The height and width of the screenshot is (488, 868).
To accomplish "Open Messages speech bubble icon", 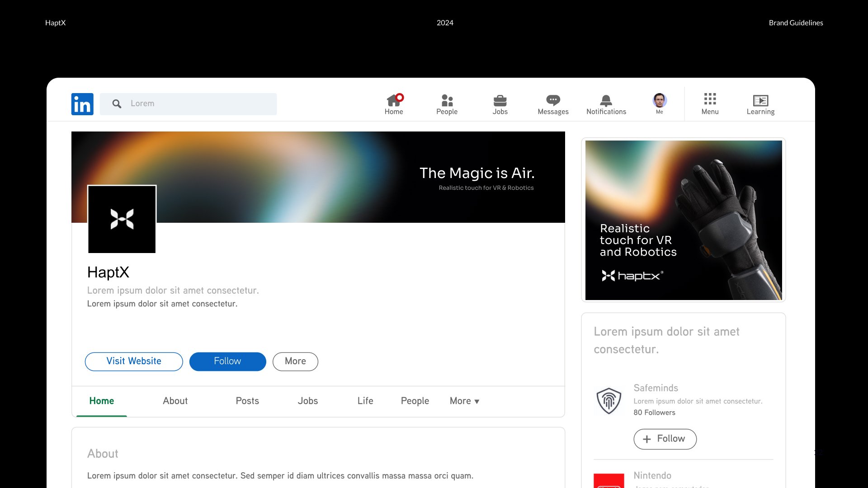I will point(553,100).
